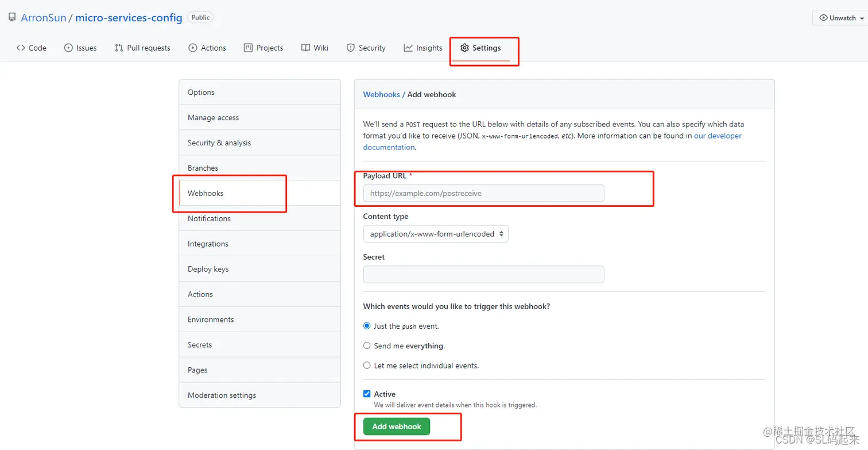Switch to the Code tab
868x450 pixels.
(x=32, y=48)
